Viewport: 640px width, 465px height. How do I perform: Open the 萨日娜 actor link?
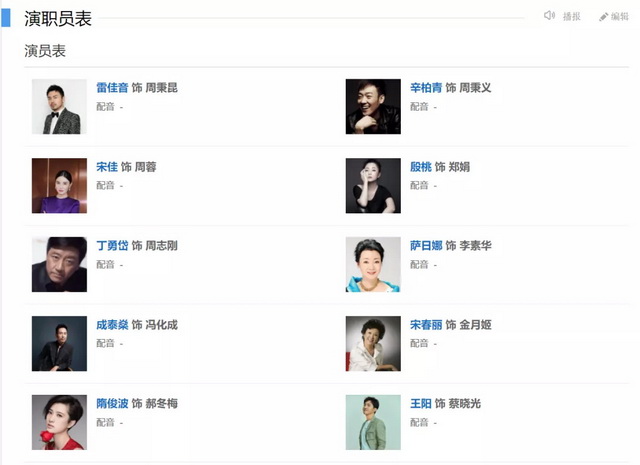tap(426, 246)
